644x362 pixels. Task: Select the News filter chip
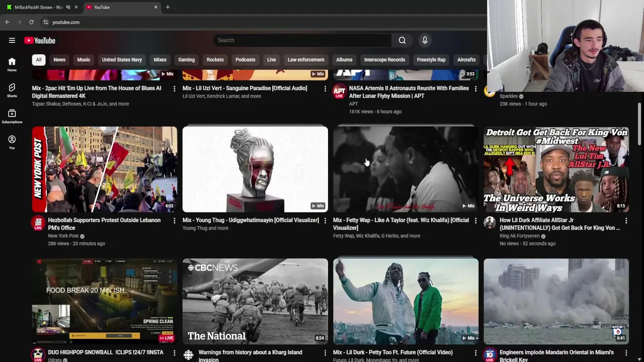click(59, 60)
